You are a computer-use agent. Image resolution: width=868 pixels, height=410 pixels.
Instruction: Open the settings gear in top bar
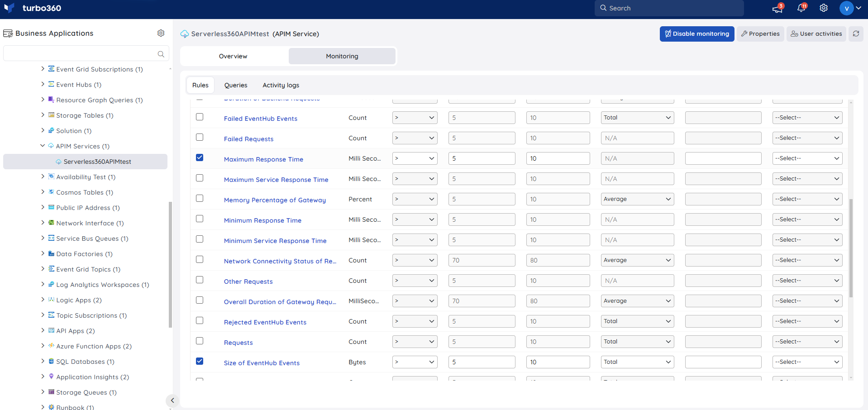point(824,8)
